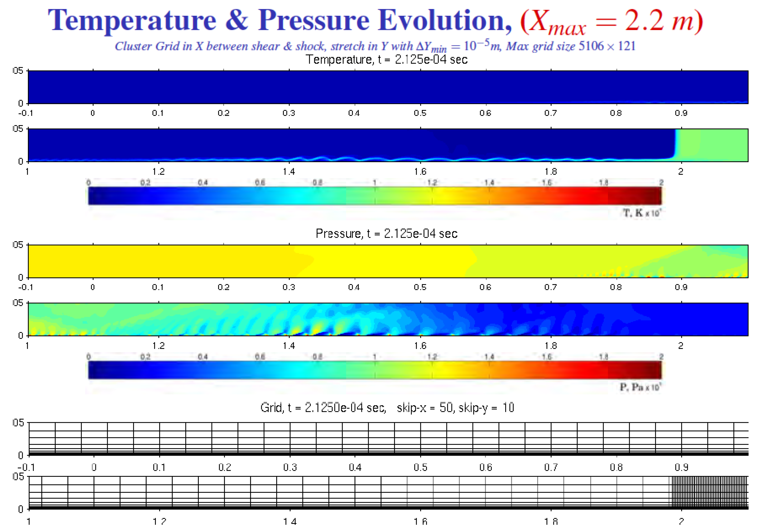Click the Pressure time plot title

(386, 234)
